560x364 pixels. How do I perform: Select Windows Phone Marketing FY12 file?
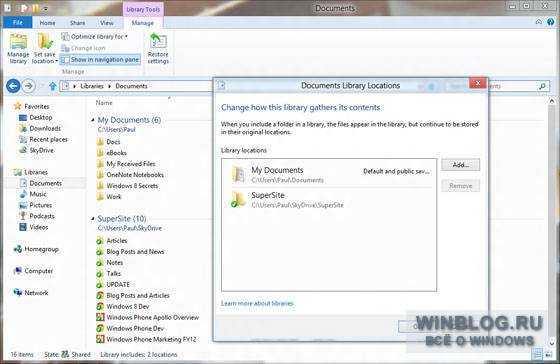tap(147, 339)
